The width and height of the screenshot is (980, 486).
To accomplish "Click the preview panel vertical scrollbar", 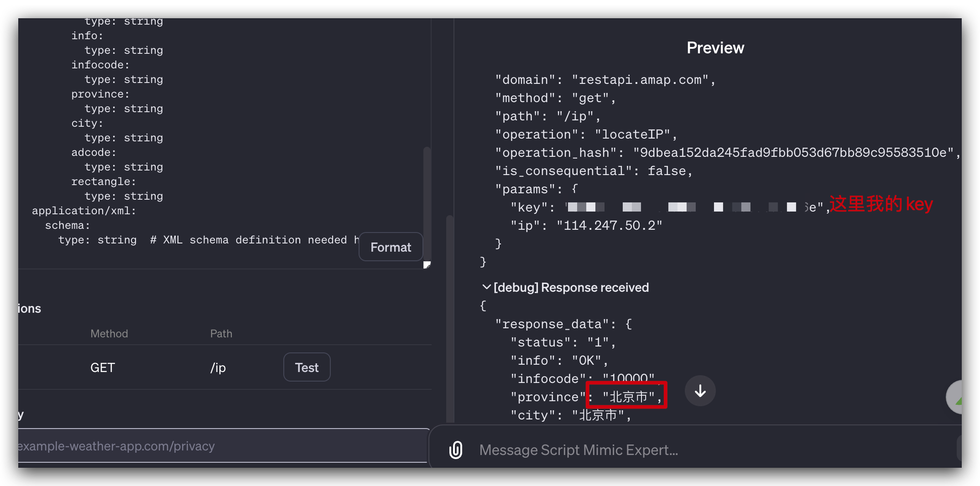I will [x=450, y=319].
